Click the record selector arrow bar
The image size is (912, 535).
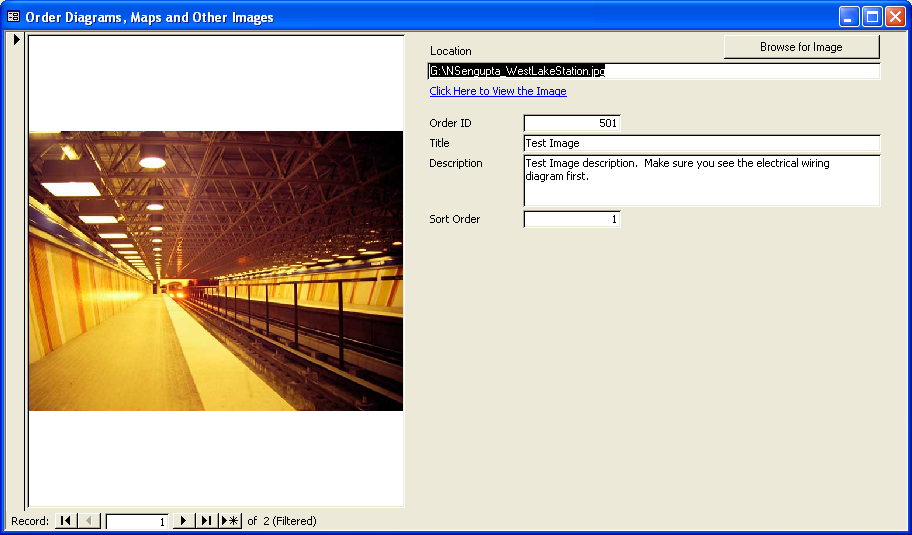(x=17, y=271)
